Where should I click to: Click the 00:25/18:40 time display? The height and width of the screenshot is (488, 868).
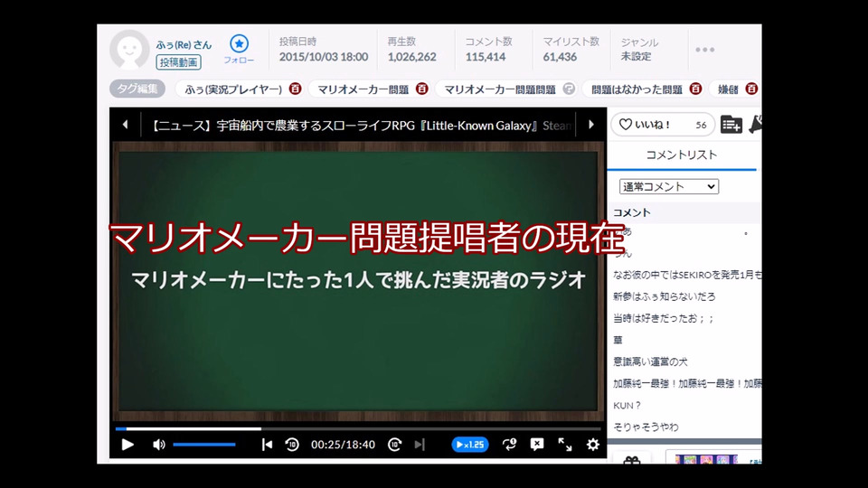pos(343,445)
